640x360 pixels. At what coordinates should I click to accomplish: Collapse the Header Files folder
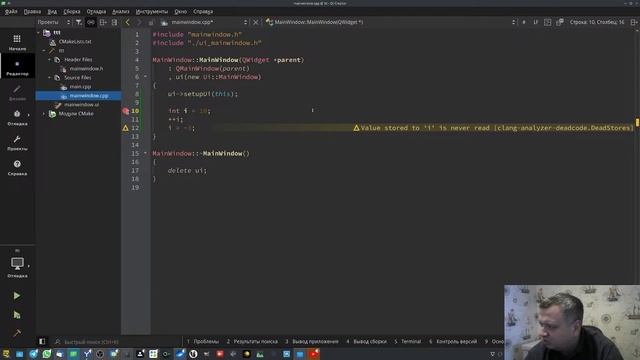pyautogui.click(x=49, y=60)
